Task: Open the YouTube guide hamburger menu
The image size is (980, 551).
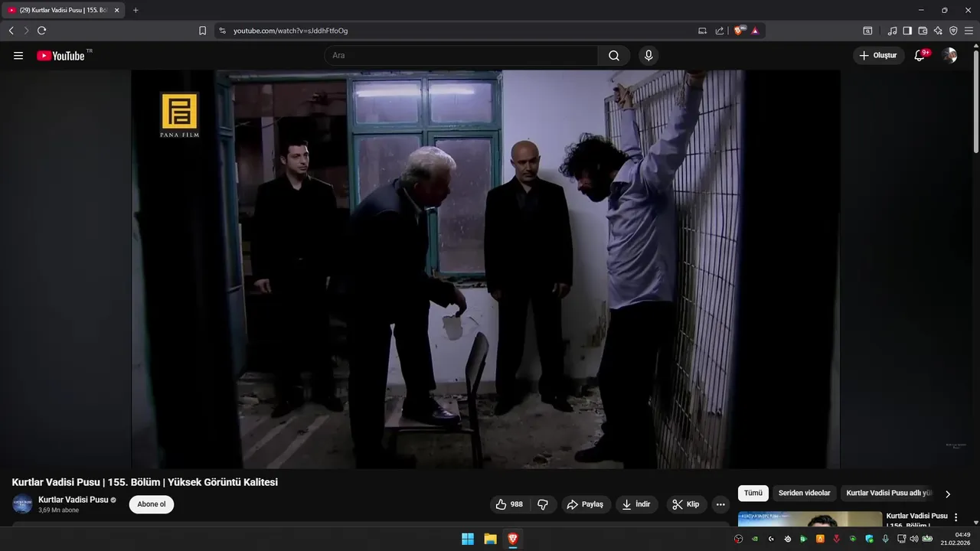Action: coord(18,55)
